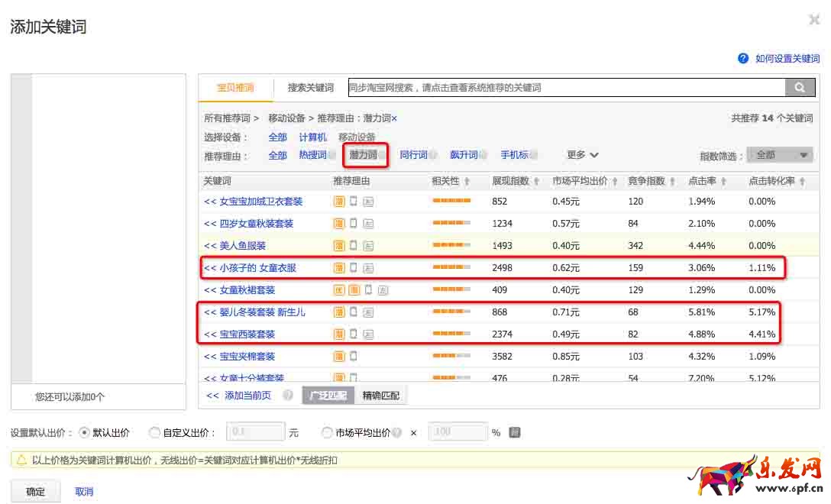Select the 市场平均出价 radio button
This screenshot has width=831, height=504.
[328, 432]
